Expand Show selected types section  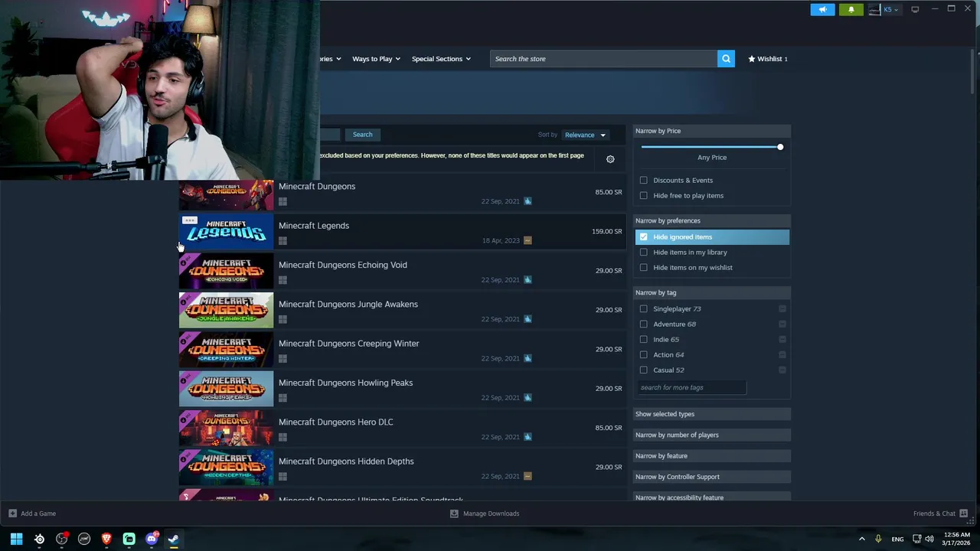point(712,414)
